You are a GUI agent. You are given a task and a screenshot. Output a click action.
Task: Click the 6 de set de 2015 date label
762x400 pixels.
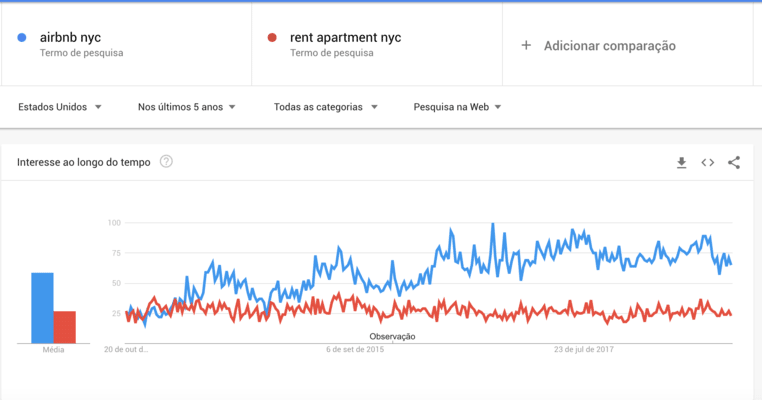(x=355, y=350)
